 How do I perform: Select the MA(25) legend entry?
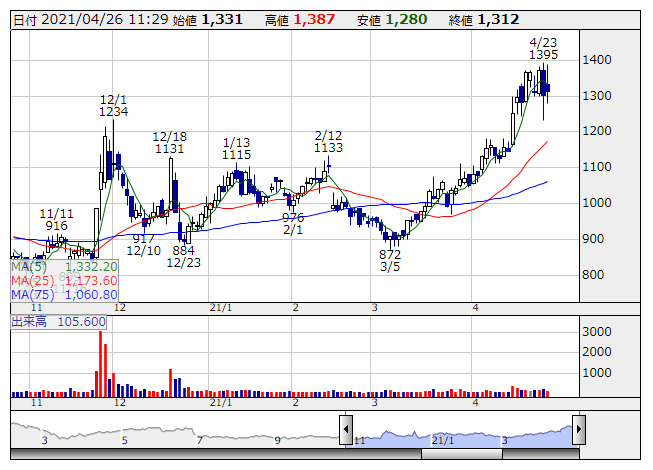[x=65, y=281]
